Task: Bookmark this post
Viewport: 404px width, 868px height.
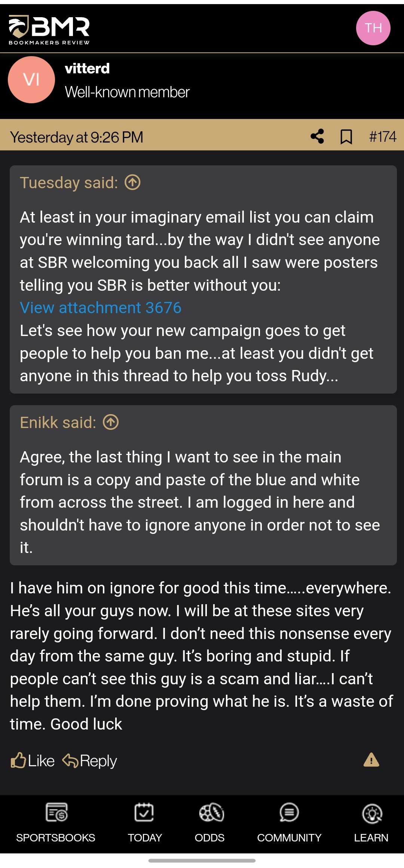Action: (346, 137)
